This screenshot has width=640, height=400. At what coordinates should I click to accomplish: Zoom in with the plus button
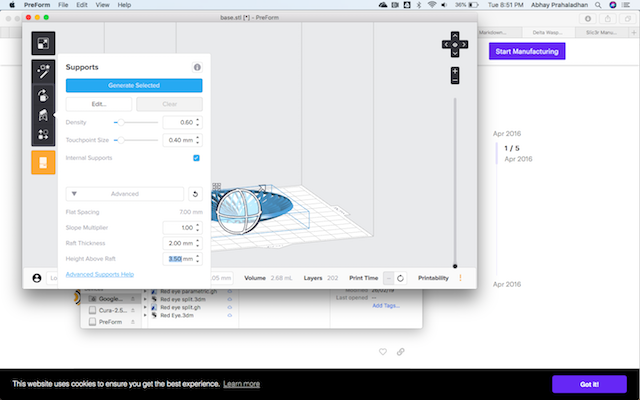455,71
